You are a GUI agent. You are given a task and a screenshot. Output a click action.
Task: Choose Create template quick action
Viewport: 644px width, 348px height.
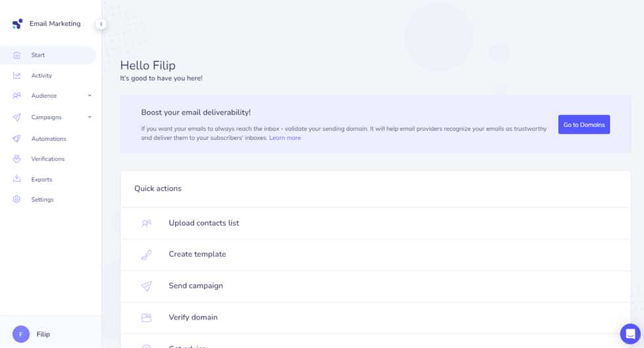tap(375, 254)
